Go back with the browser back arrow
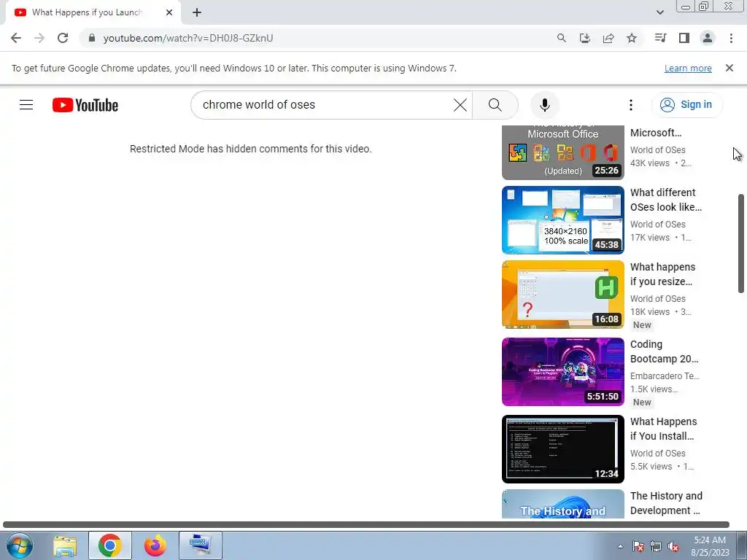The image size is (747, 560). click(x=16, y=38)
